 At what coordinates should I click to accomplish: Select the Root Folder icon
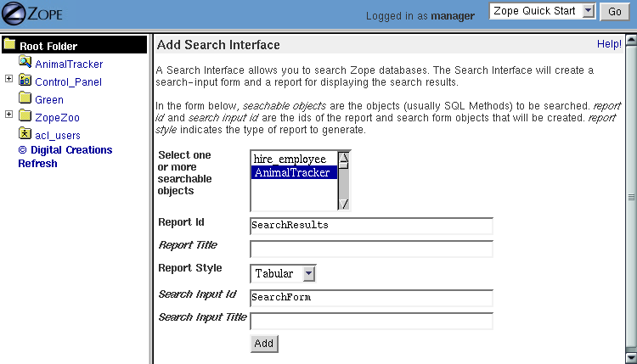[x=9, y=46]
